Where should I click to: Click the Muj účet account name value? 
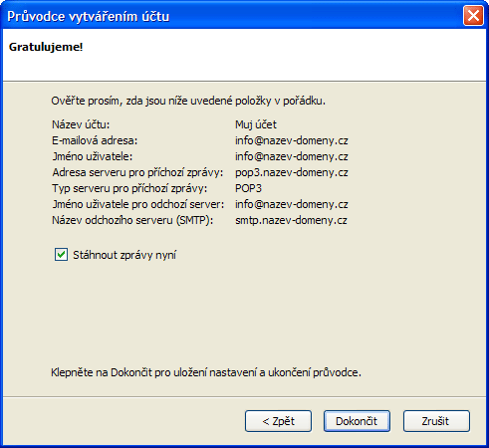point(256,124)
